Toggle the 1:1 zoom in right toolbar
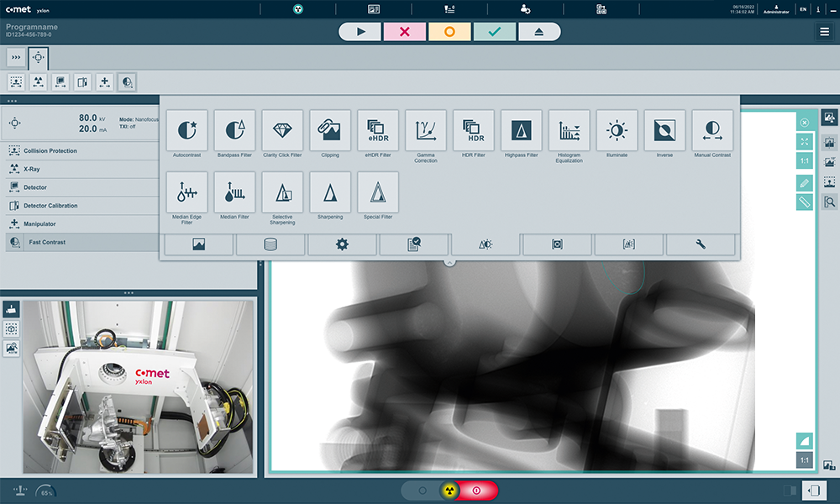 [x=804, y=161]
